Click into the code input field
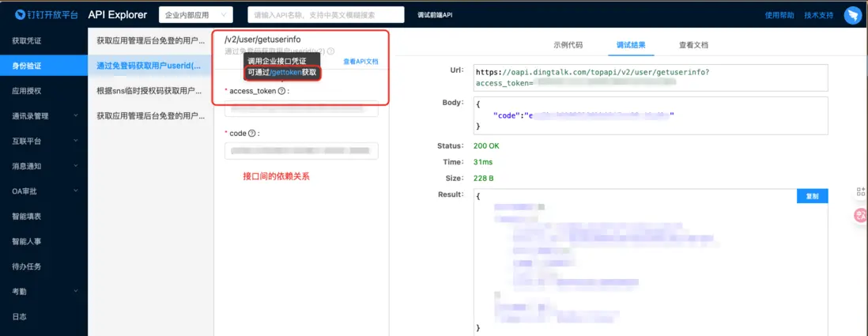Viewport: 868px width, 336px height. coord(301,150)
